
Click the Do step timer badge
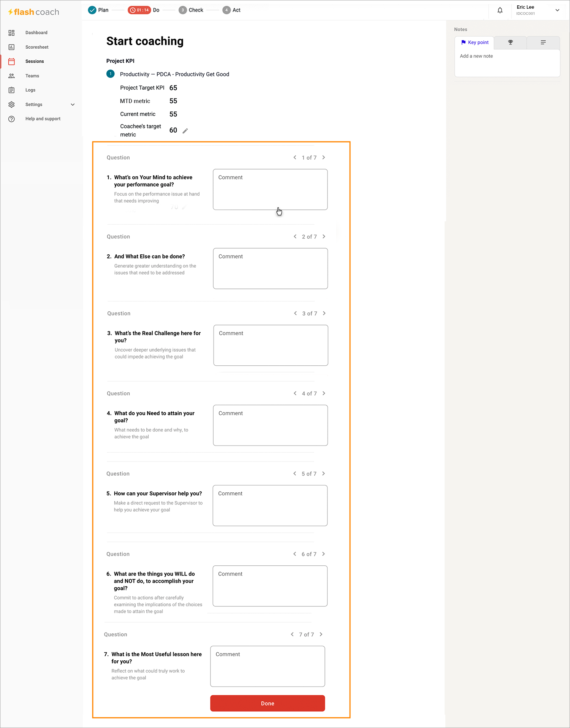139,10
